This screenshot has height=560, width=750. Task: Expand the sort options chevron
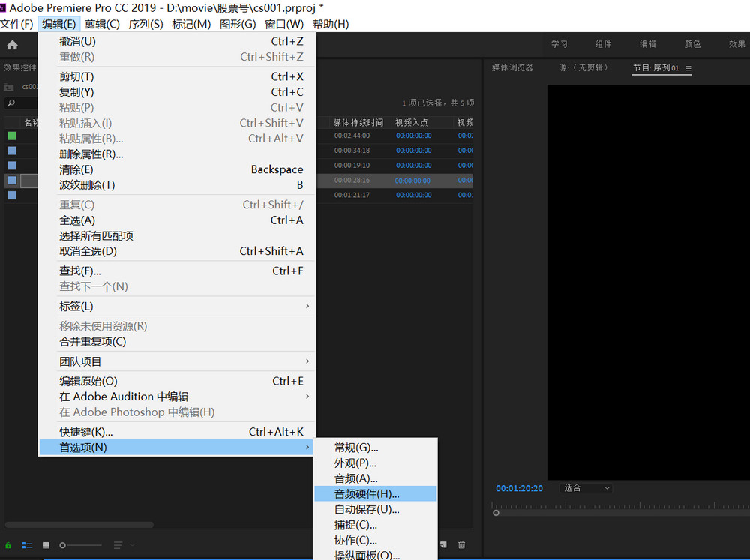click(x=132, y=545)
